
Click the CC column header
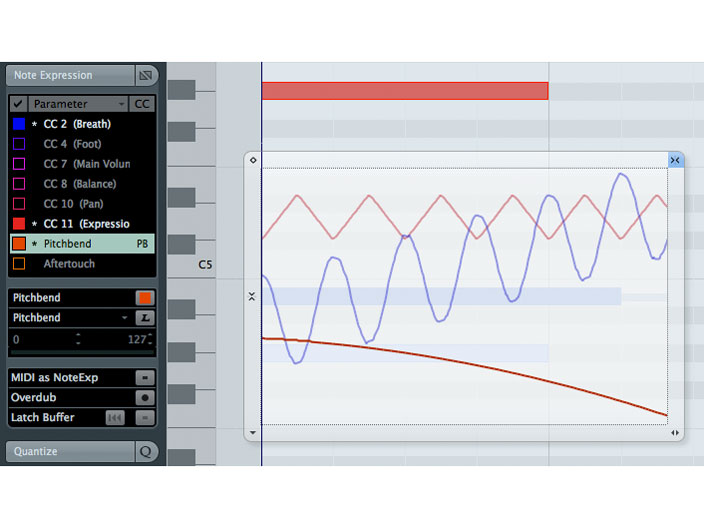pos(142,104)
